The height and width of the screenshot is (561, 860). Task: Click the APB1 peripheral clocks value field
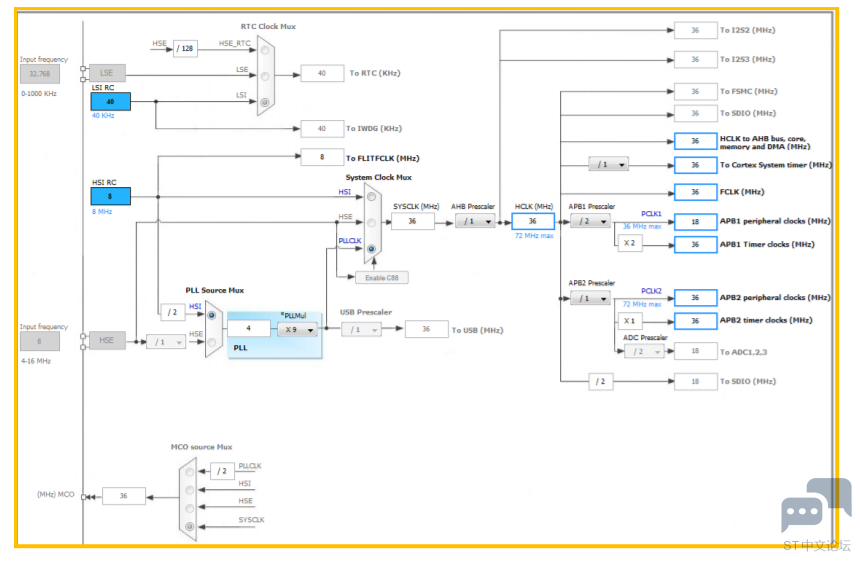695,222
